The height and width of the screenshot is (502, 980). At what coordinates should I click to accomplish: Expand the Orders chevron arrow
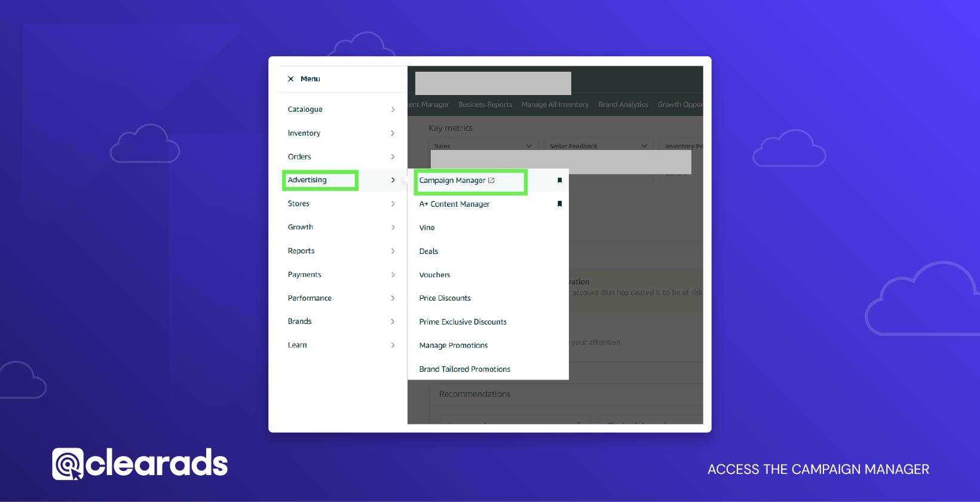click(x=393, y=157)
